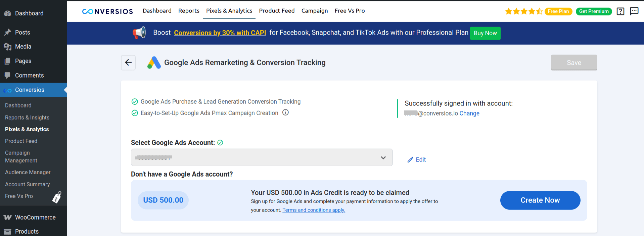Click the Conversios logo

[x=107, y=11]
